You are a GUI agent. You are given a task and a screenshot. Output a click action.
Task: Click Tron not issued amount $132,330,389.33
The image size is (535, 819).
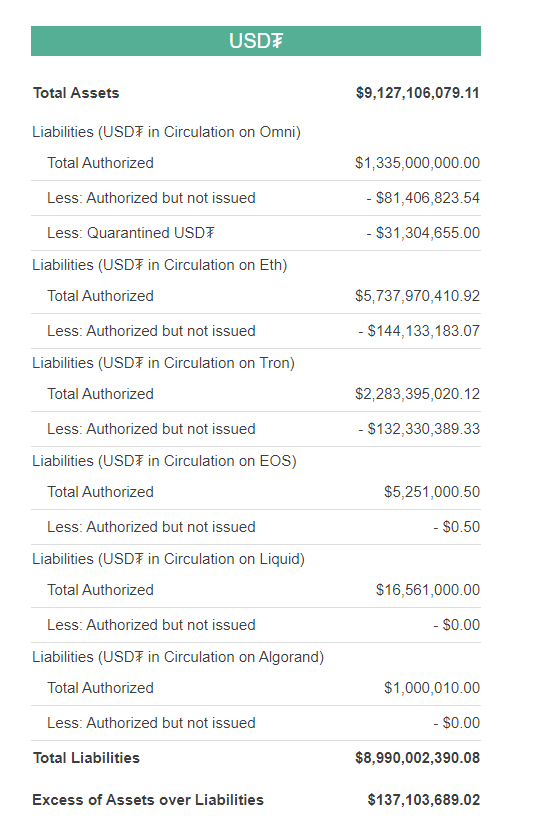pyautogui.click(x=419, y=429)
